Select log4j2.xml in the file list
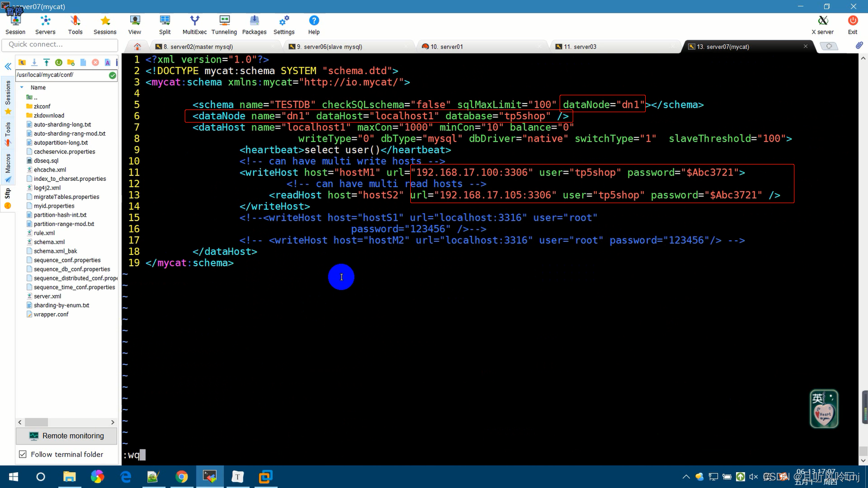Screen dimensions: 868x488 point(47,188)
